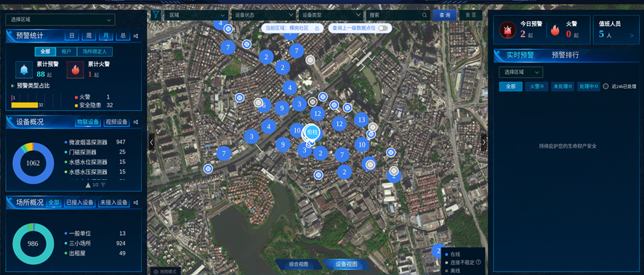Click the red siren icon for 今日预警
This screenshot has width=644, height=275.
click(x=507, y=30)
